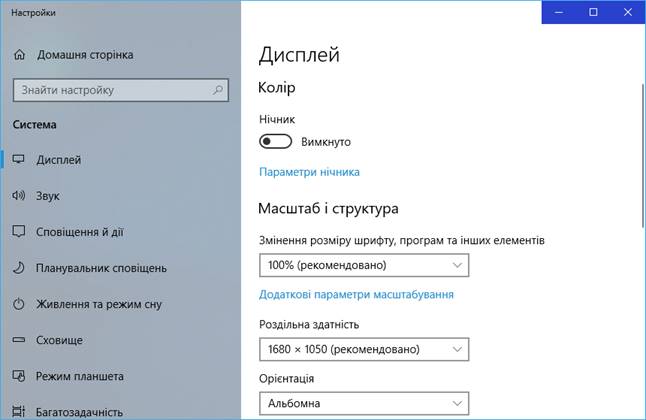Click the vertical scrollbar on the right edge
Viewport: 646px width, 420px height.
[x=643, y=155]
